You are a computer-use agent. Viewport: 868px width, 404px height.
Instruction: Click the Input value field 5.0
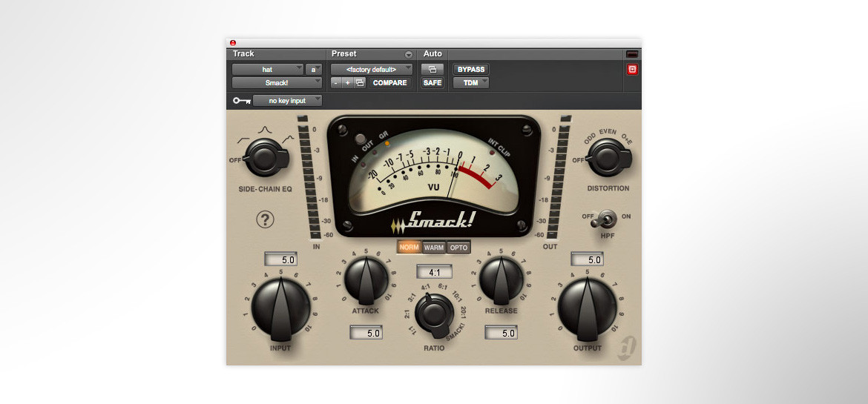280,259
